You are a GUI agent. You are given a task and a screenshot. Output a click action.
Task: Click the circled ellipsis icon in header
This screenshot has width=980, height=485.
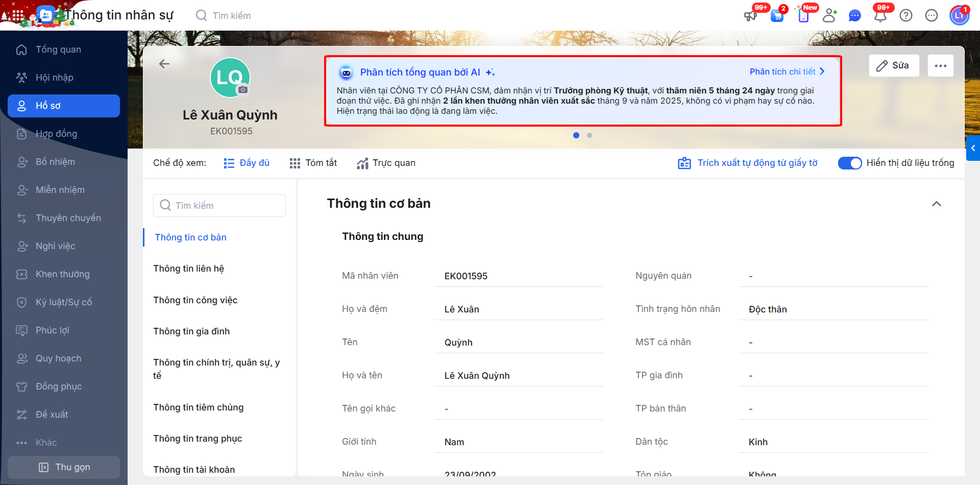932,16
